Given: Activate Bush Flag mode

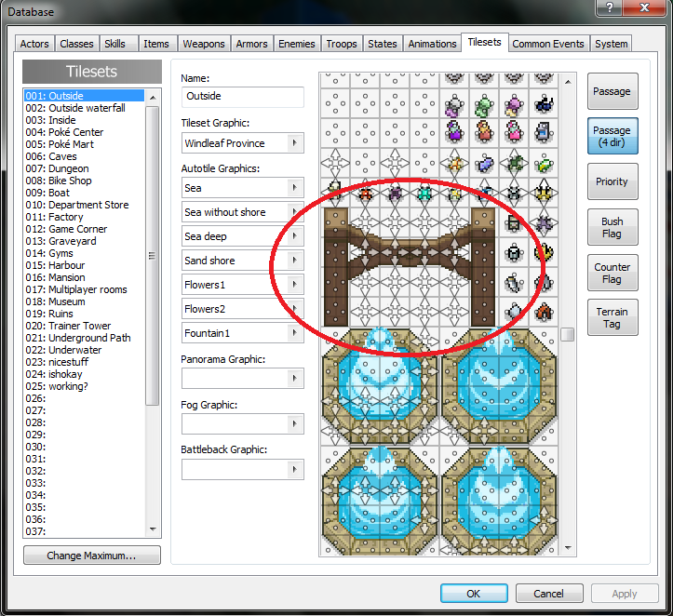Looking at the screenshot, I should point(612,227).
